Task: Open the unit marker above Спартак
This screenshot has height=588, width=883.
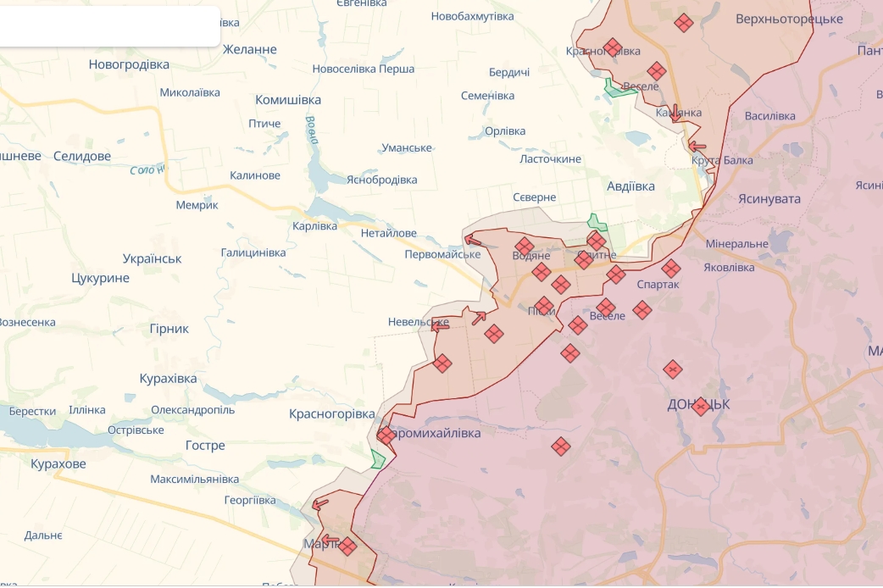Action: coord(671,269)
